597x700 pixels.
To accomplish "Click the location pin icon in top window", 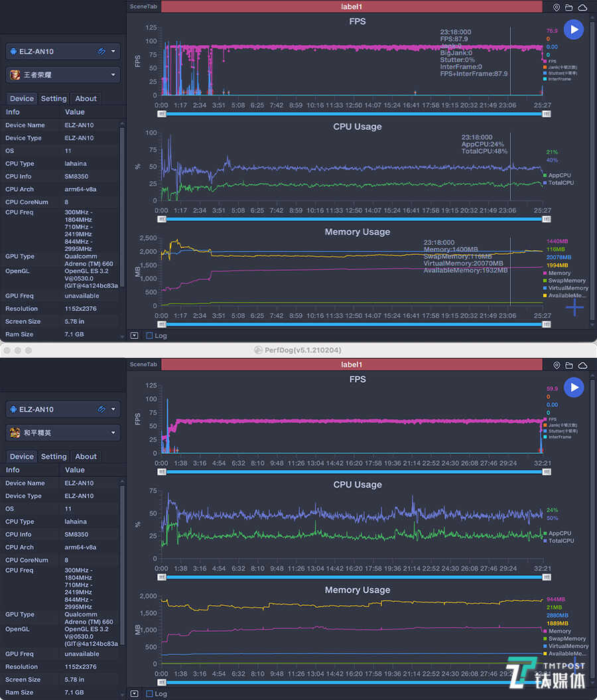I will [x=557, y=7].
